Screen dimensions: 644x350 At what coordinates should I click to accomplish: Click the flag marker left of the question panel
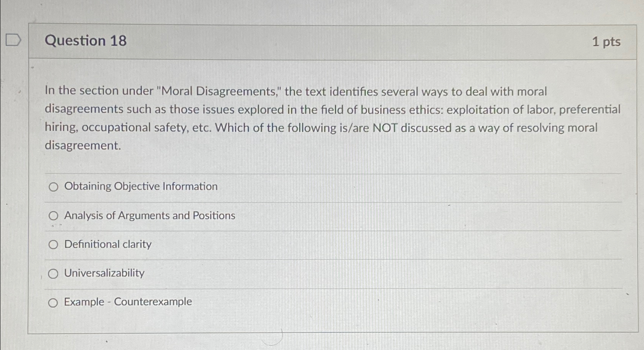(x=13, y=40)
